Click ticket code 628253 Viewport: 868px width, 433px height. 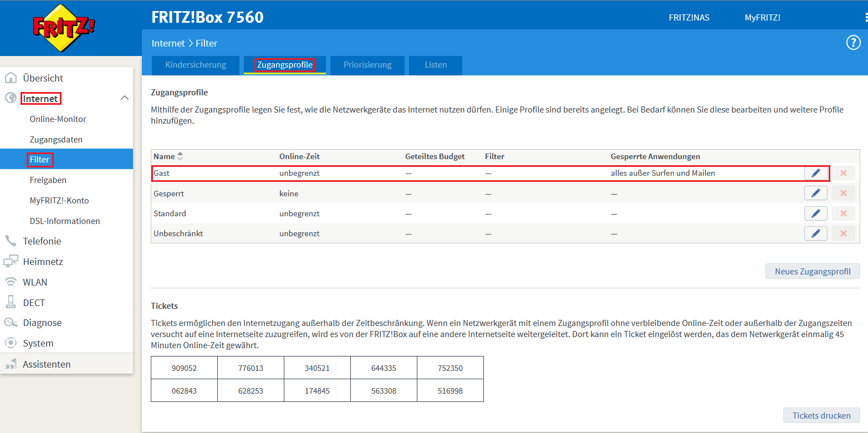pyautogui.click(x=251, y=391)
